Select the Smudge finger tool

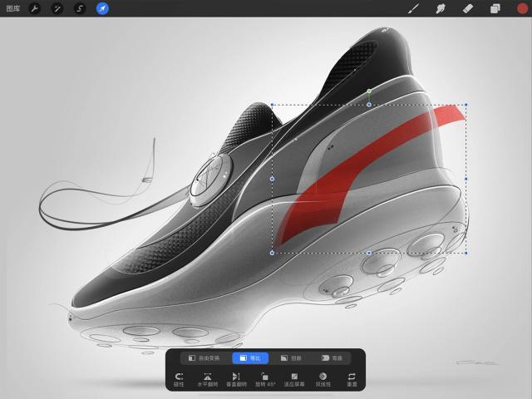441,8
